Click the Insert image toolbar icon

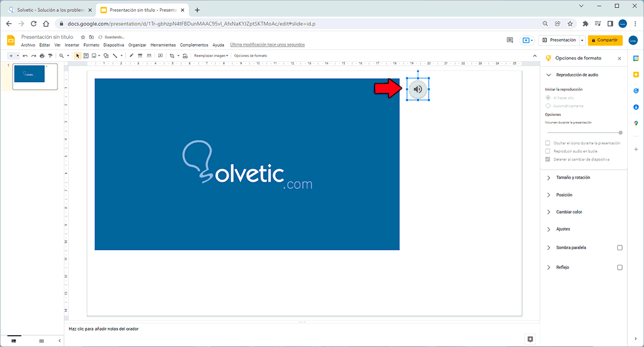tap(94, 56)
